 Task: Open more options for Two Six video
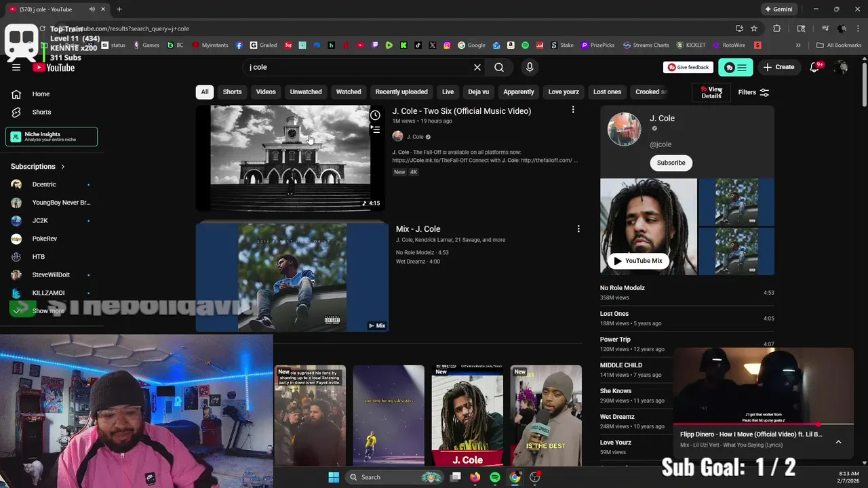[573, 110]
